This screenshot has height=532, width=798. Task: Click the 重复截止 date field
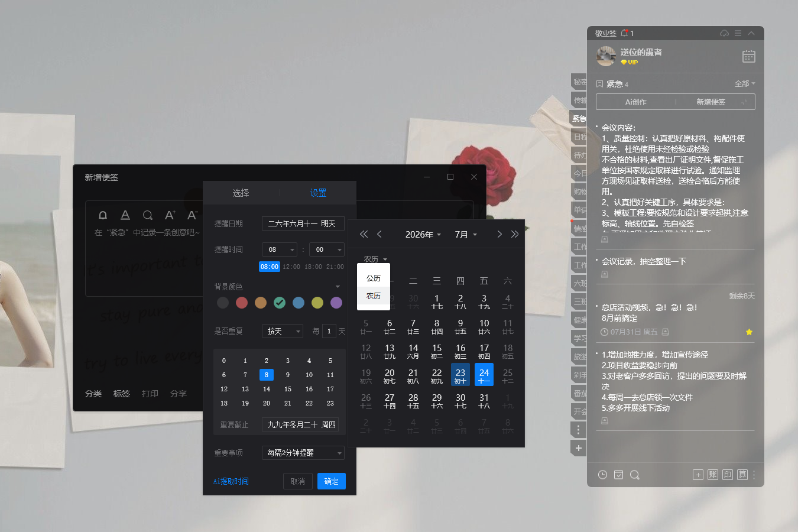point(300,424)
